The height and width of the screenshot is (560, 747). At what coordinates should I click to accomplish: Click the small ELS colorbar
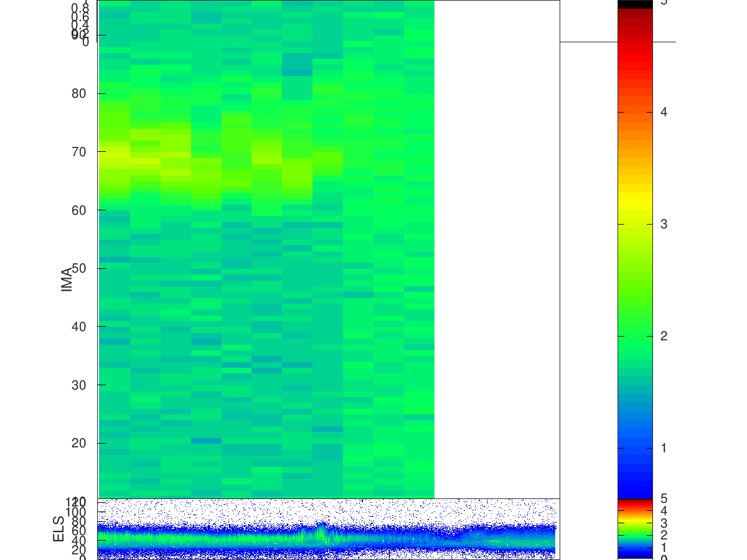coord(635,529)
